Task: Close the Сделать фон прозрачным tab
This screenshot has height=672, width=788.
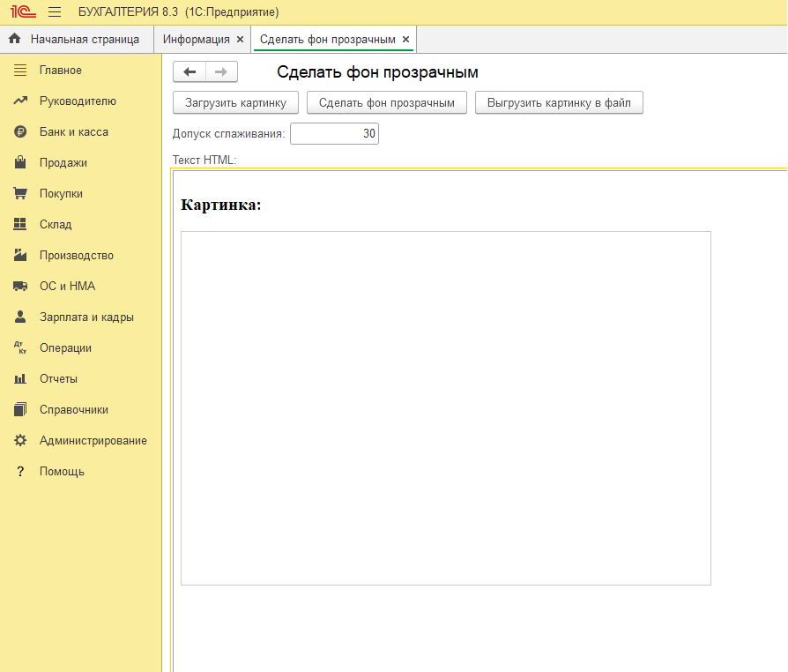Action: [x=406, y=39]
